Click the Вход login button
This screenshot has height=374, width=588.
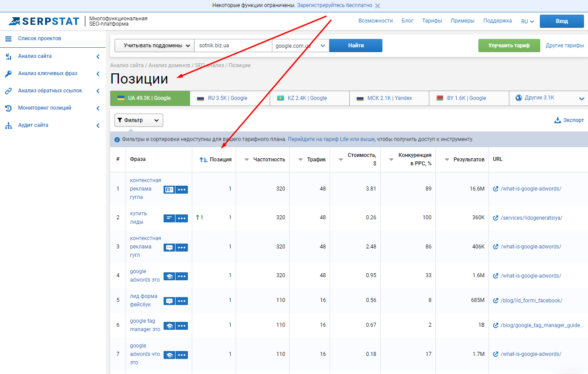(x=562, y=21)
